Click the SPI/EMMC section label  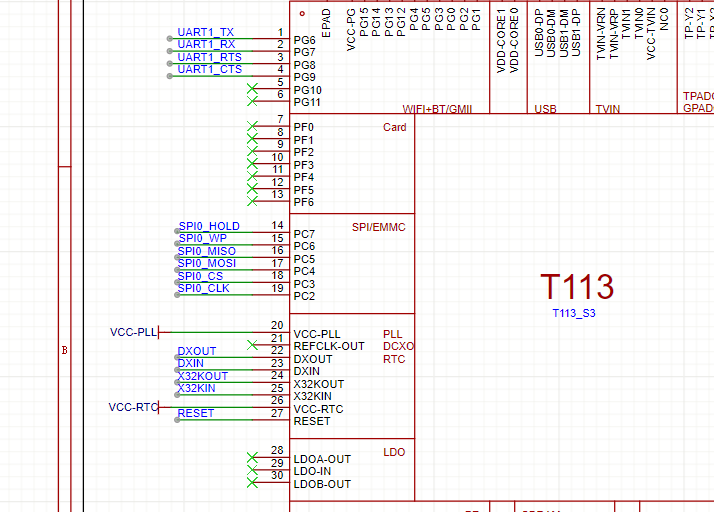pos(378,227)
